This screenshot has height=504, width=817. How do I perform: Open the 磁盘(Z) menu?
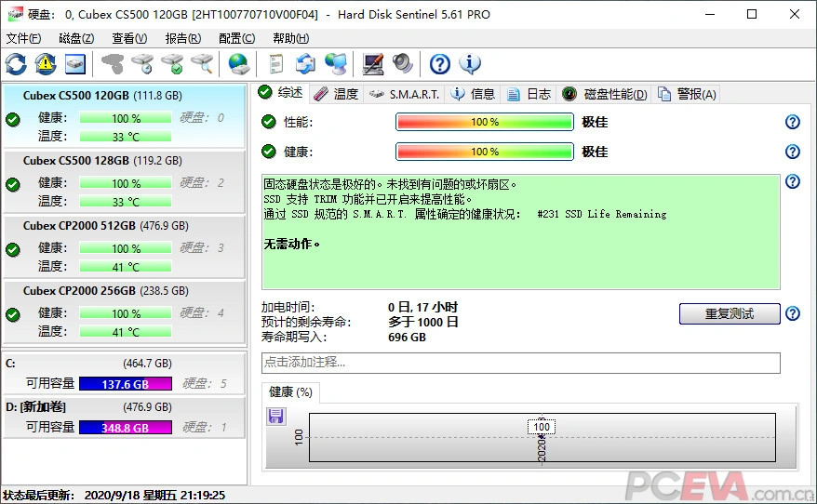(76, 38)
